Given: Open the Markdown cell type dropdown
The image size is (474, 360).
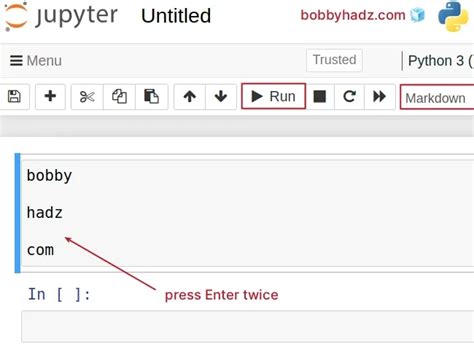Looking at the screenshot, I should point(437,98).
